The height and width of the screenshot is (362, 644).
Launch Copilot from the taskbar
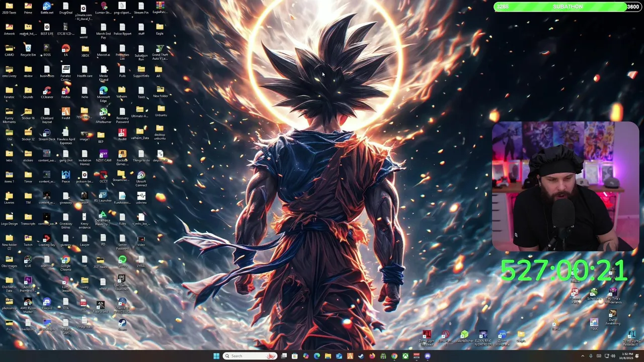(x=306, y=356)
